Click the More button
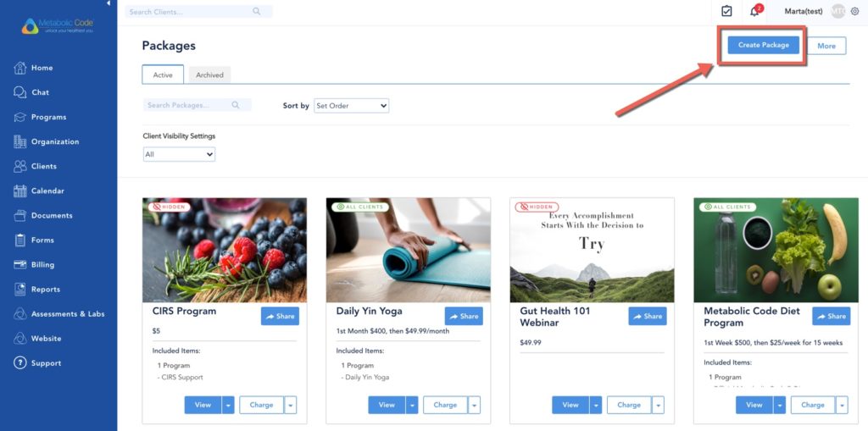This screenshot has height=431, width=868. (826, 46)
